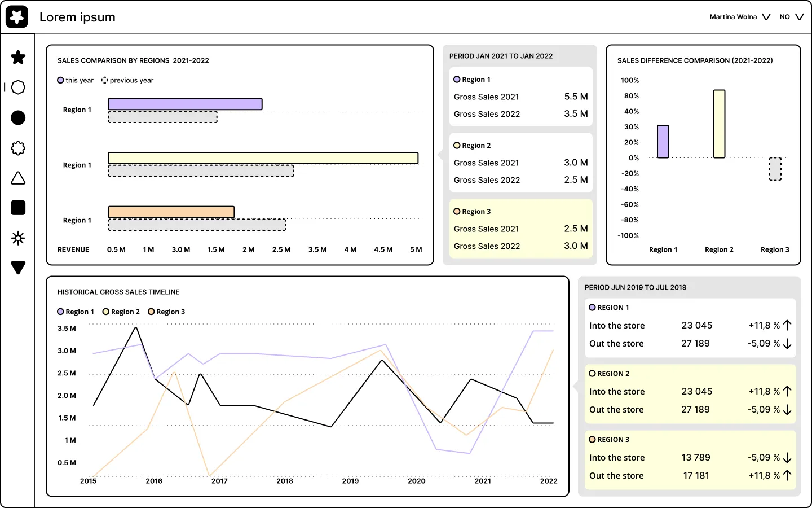Click Region 3 Gross Sales 2022 value 3.0 M

[x=576, y=246]
